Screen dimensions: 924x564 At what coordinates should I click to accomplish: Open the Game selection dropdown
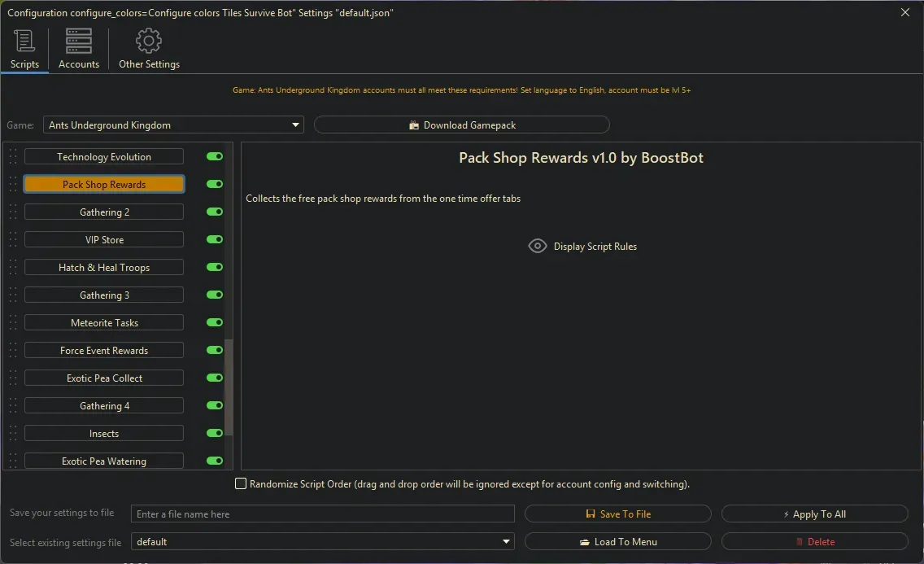pyautogui.click(x=295, y=125)
